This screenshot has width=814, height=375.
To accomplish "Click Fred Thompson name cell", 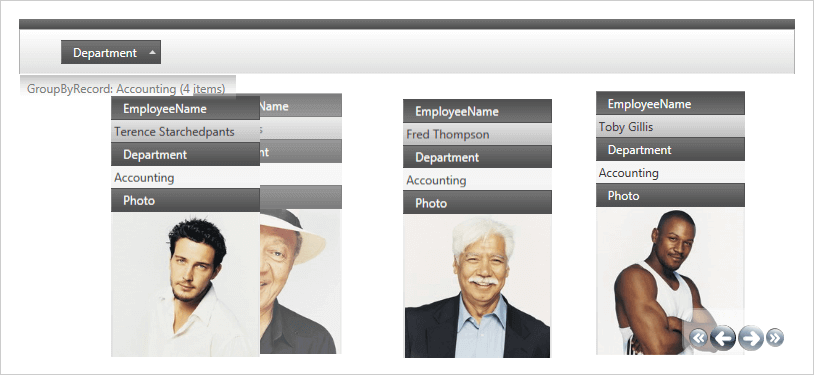I will 477,134.
